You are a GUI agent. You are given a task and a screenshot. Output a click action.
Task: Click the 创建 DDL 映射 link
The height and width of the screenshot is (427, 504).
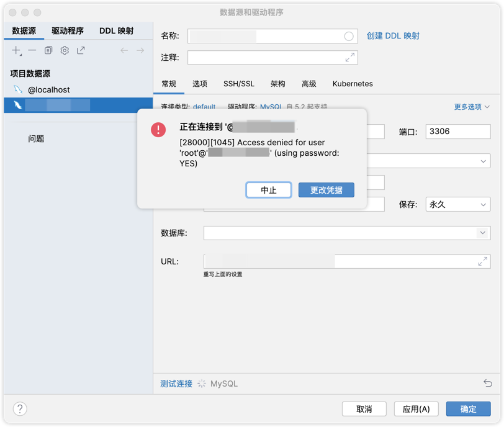coord(393,36)
